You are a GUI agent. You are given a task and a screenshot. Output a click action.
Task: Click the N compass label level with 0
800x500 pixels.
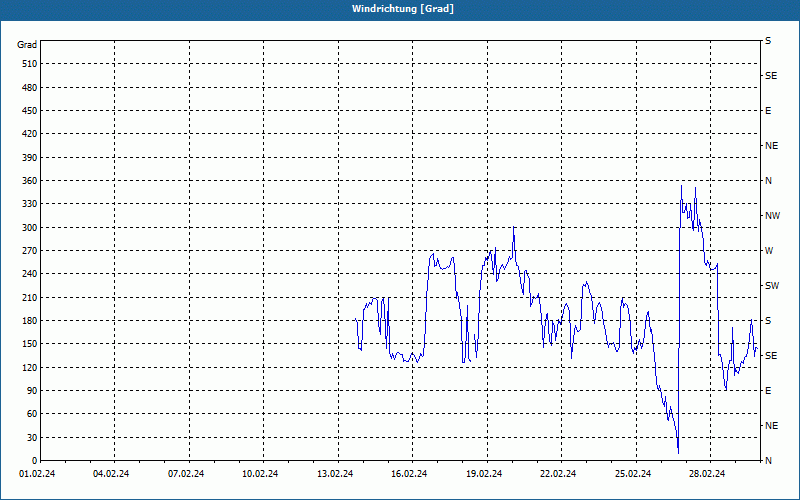tap(768, 461)
